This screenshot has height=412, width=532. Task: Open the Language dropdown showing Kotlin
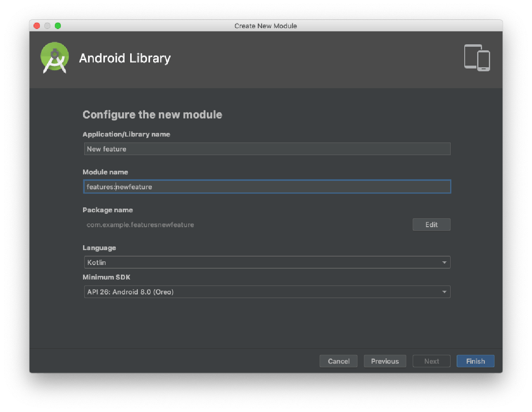(x=266, y=262)
